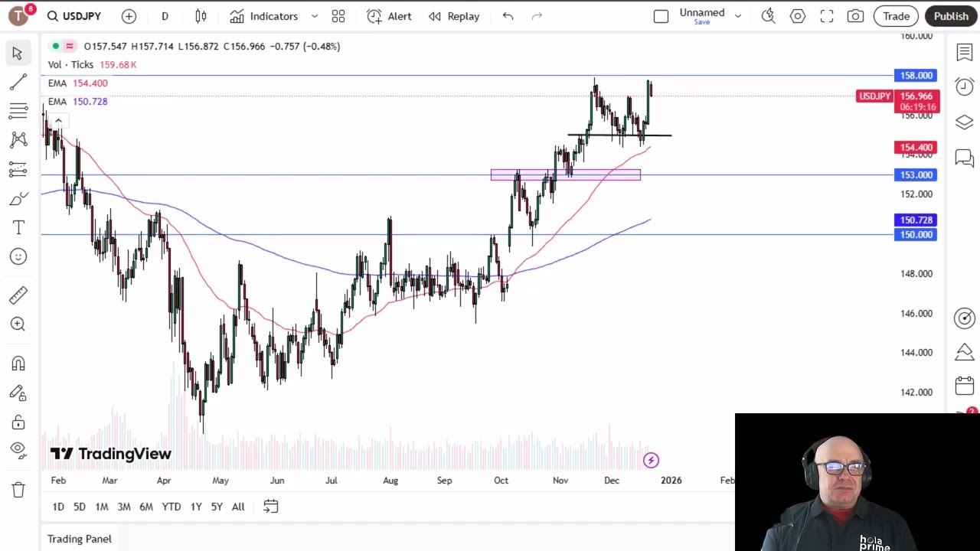Open the symbol search USDJPY
Screen dimensions: 980x551
pyautogui.click(x=74, y=16)
